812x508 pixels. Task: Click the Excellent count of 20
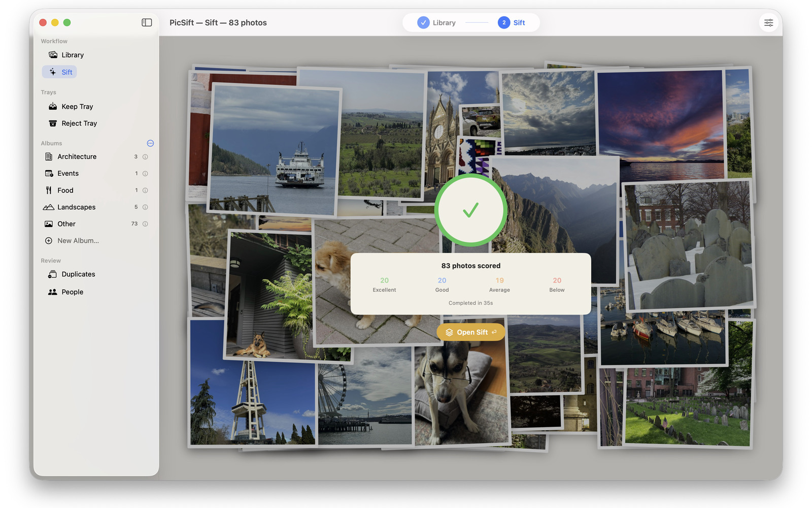pyautogui.click(x=385, y=280)
